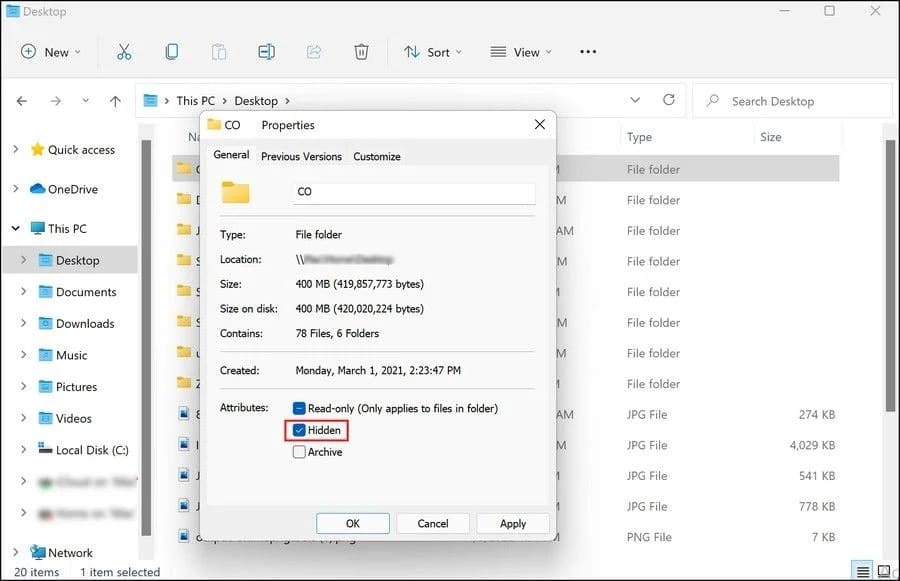Open the See more toolbar options

tap(587, 51)
